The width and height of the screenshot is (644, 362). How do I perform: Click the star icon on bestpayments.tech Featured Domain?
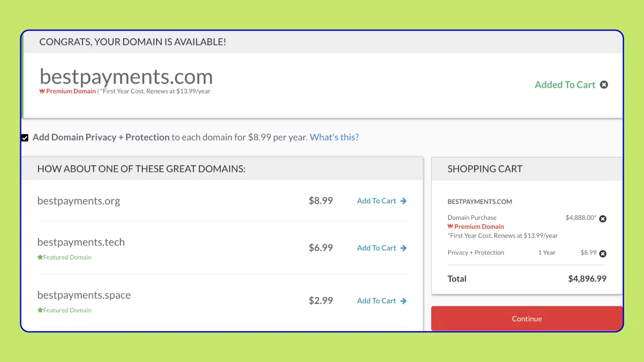click(x=40, y=257)
